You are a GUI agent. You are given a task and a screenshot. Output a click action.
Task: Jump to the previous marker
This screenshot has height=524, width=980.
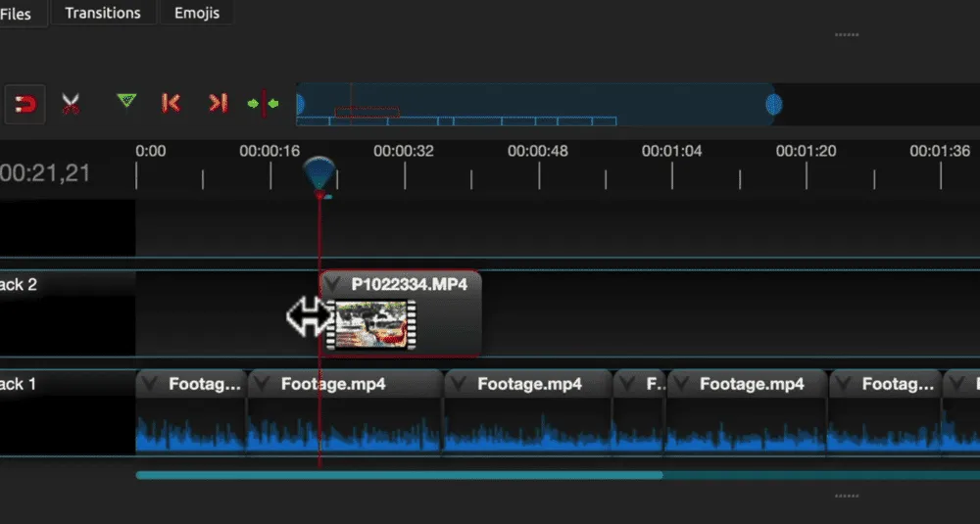click(x=171, y=103)
